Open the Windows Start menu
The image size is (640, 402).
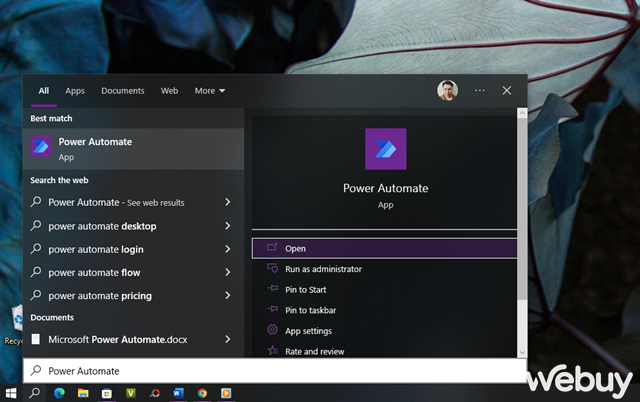[11, 393]
